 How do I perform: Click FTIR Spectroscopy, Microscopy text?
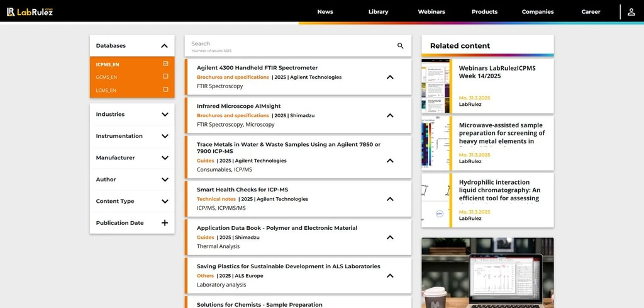tap(235, 125)
